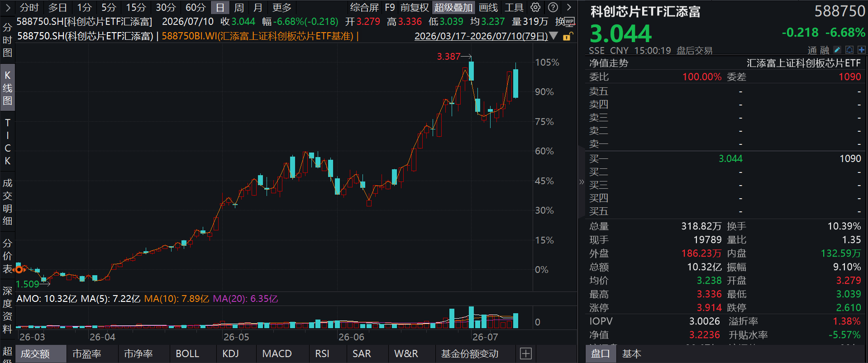The height and width of the screenshot is (363, 868).
Task: Show the 基金份额变动 indicator
Action: [x=470, y=353]
